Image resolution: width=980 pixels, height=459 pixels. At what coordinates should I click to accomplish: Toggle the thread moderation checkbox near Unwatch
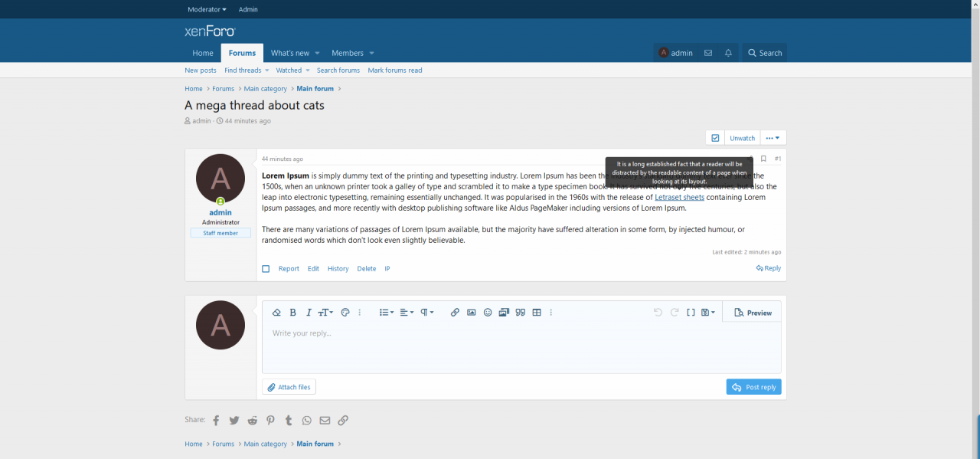(x=715, y=138)
